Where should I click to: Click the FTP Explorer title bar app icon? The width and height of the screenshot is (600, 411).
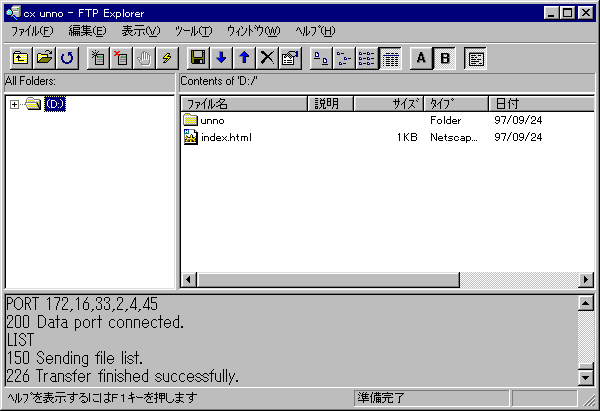click(13, 13)
